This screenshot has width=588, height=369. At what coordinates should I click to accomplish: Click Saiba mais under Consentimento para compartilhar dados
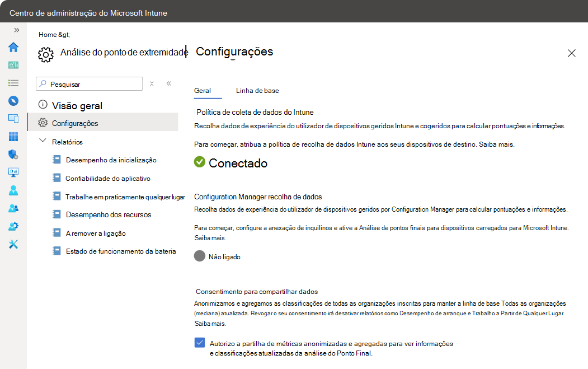point(210,324)
